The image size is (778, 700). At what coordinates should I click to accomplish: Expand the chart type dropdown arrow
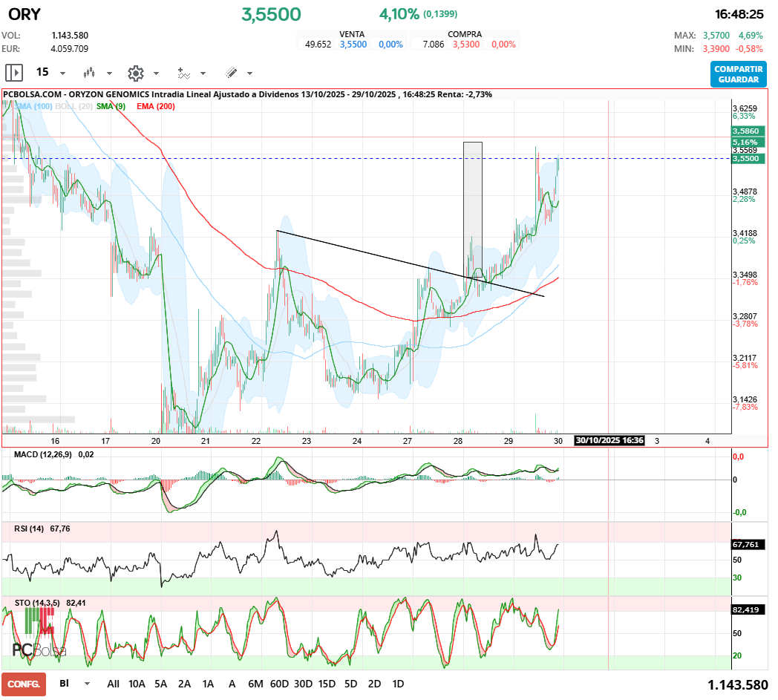click(x=108, y=73)
